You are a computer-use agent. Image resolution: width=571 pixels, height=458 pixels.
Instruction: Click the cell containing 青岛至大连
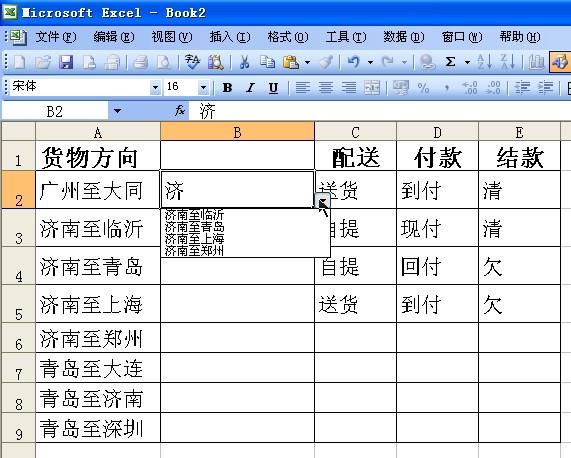pyautogui.click(x=98, y=368)
